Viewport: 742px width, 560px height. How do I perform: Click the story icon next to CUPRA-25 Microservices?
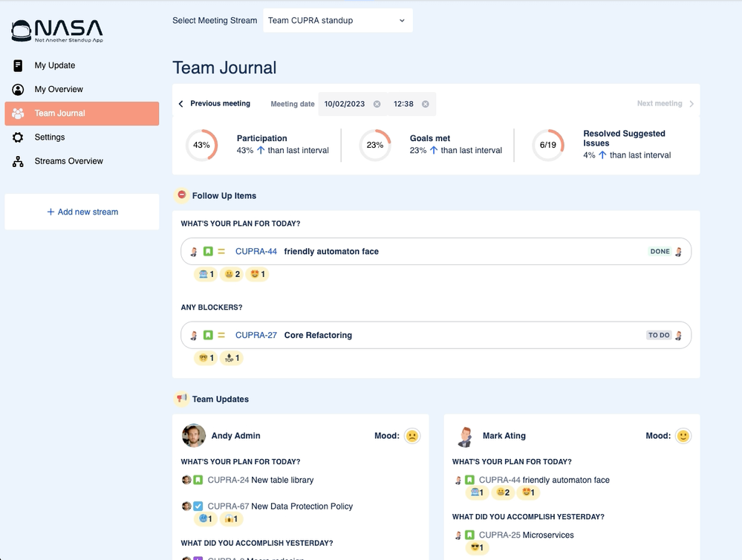coord(469,535)
